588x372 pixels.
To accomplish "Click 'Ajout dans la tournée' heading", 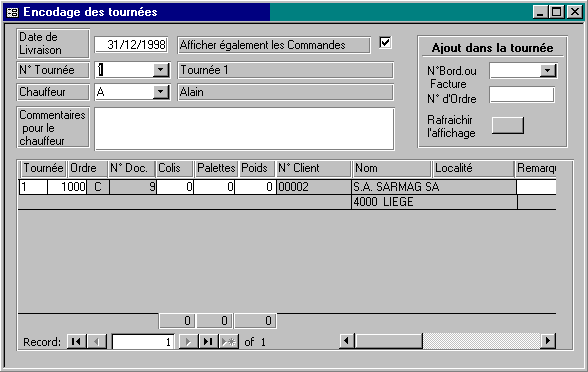I will 492,48.
